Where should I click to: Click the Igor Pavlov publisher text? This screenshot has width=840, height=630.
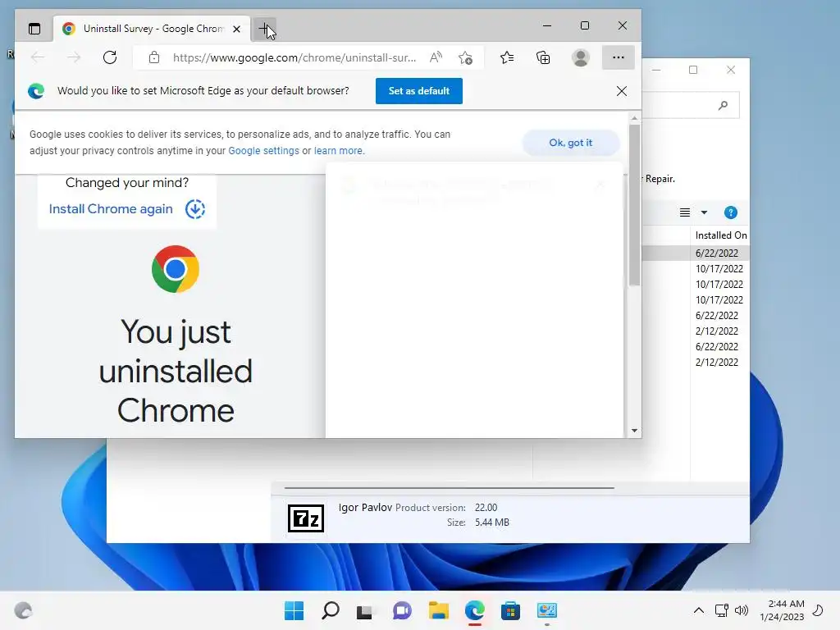coord(365,507)
